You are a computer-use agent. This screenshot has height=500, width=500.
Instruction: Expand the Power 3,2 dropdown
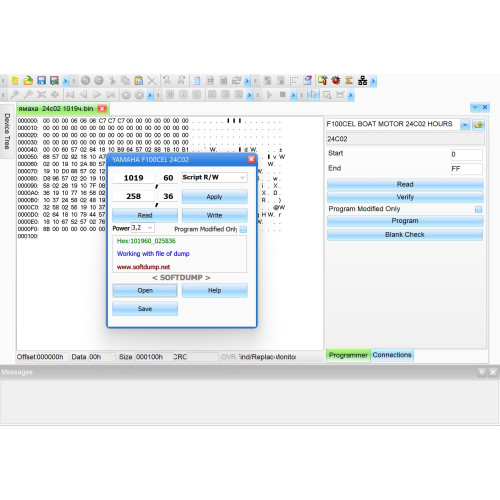143,228
